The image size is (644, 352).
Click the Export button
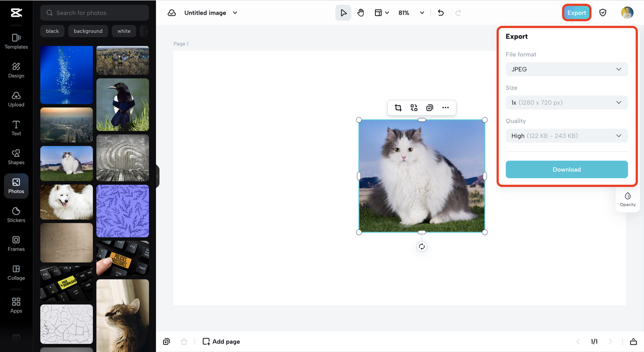point(577,13)
